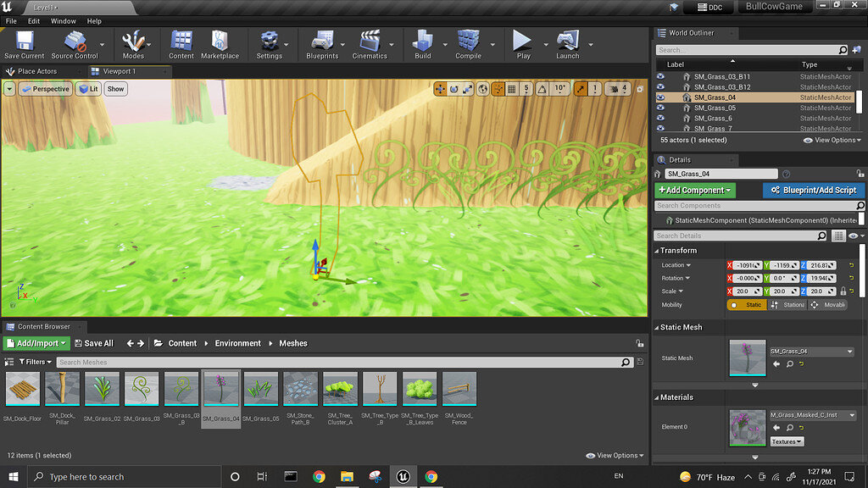Open the Marketplace toolbar icon
The height and width of the screenshot is (488, 868).
pyautogui.click(x=220, y=44)
